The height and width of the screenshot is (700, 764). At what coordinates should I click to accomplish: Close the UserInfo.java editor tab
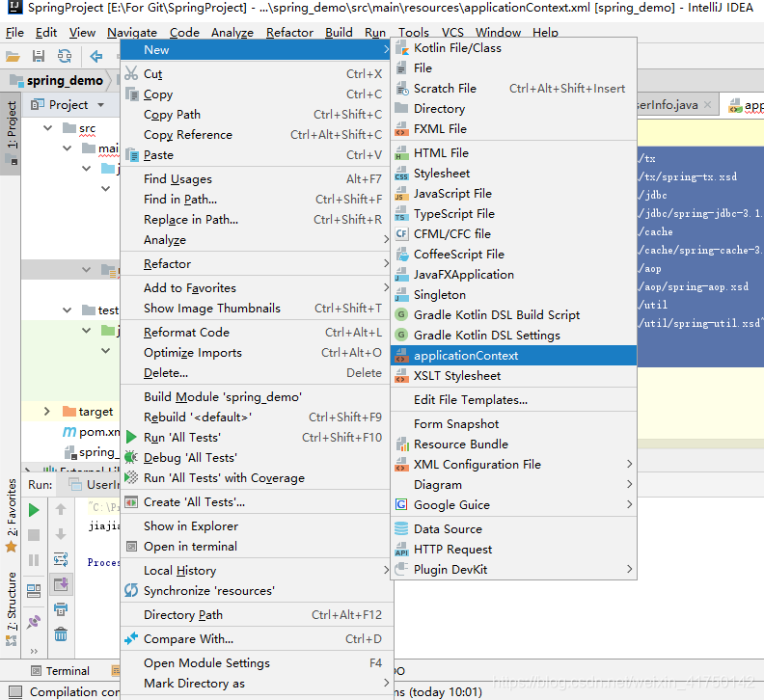click(x=707, y=105)
